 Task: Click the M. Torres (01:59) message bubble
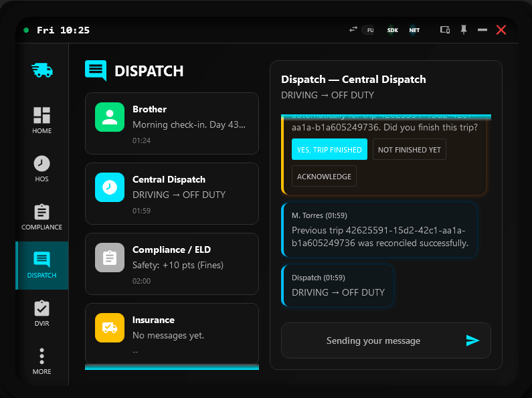click(x=379, y=230)
